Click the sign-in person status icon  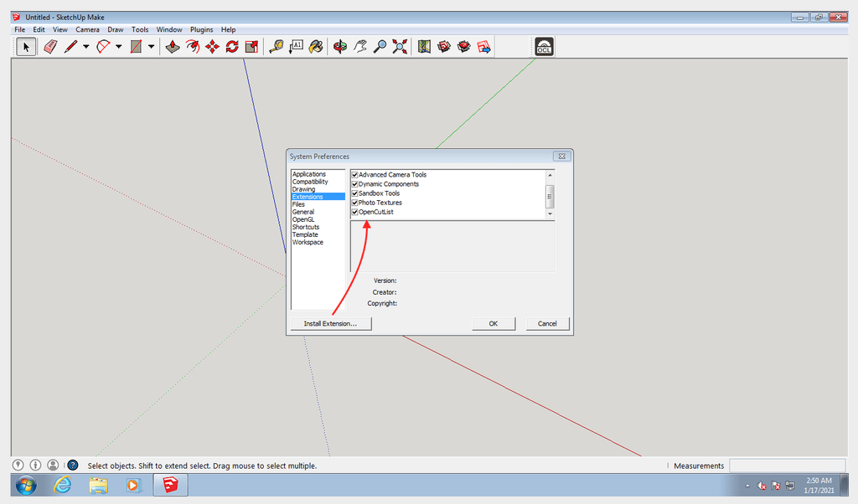click(x=53, y=465)
